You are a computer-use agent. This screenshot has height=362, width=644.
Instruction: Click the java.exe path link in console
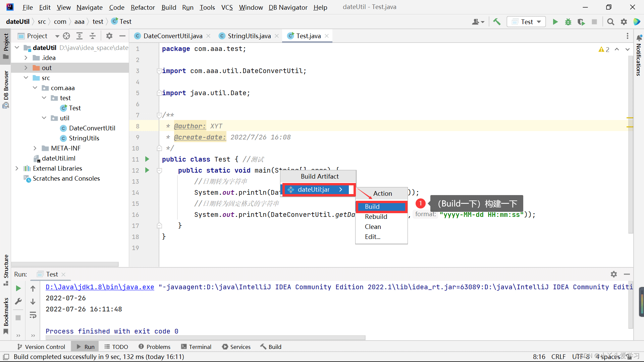coord(100,287)
